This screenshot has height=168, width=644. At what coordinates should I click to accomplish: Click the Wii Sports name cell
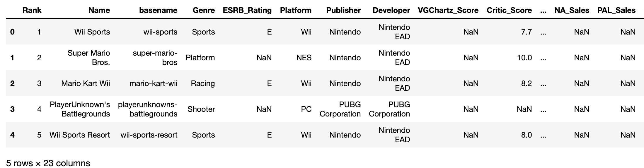[92, 32]
